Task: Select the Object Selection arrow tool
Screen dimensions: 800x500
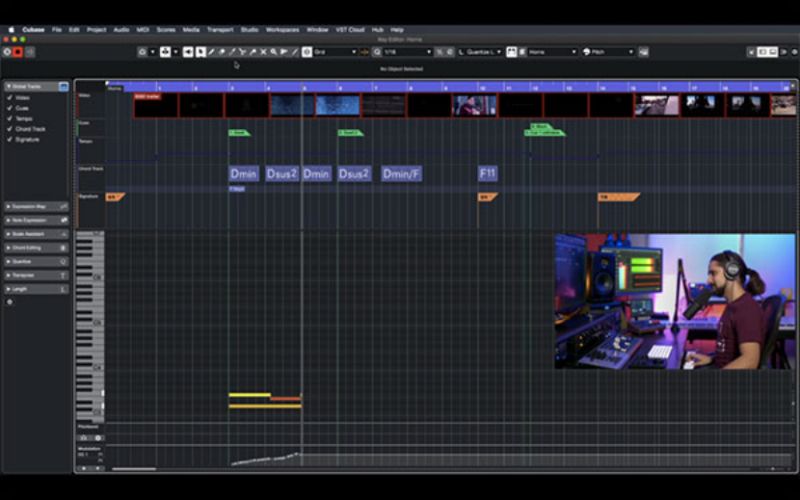Action: [x=201, y=51]
